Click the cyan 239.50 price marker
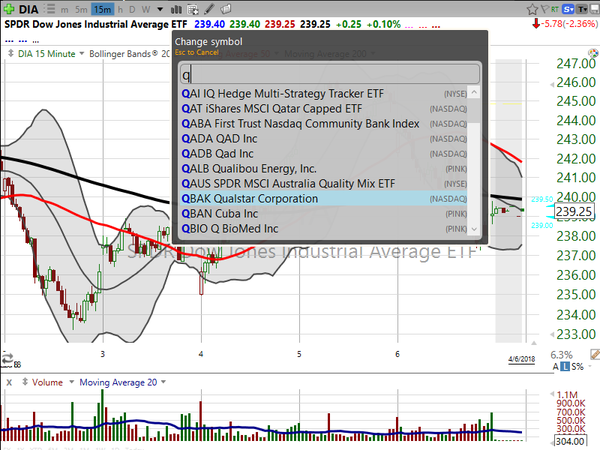 coord(542,199)
